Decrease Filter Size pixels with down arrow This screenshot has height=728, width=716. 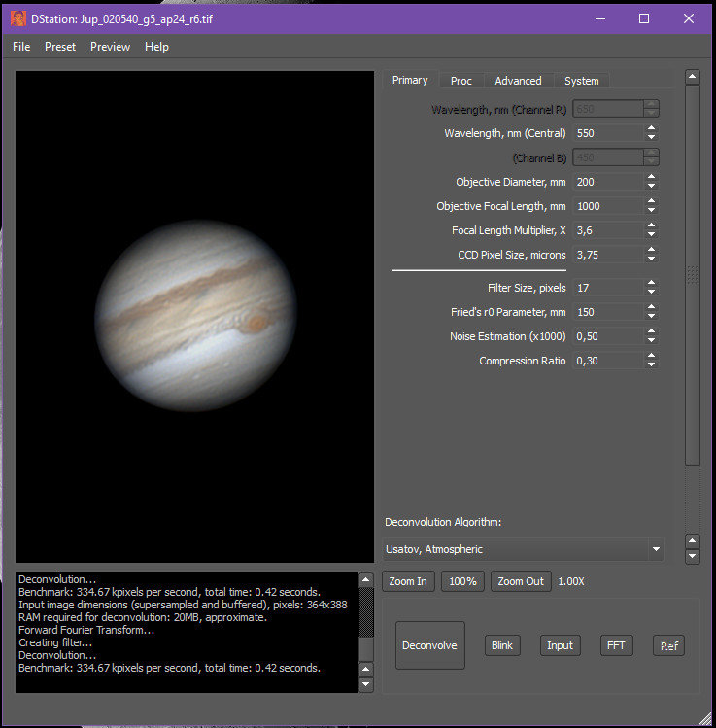click(x=652, y=292)
